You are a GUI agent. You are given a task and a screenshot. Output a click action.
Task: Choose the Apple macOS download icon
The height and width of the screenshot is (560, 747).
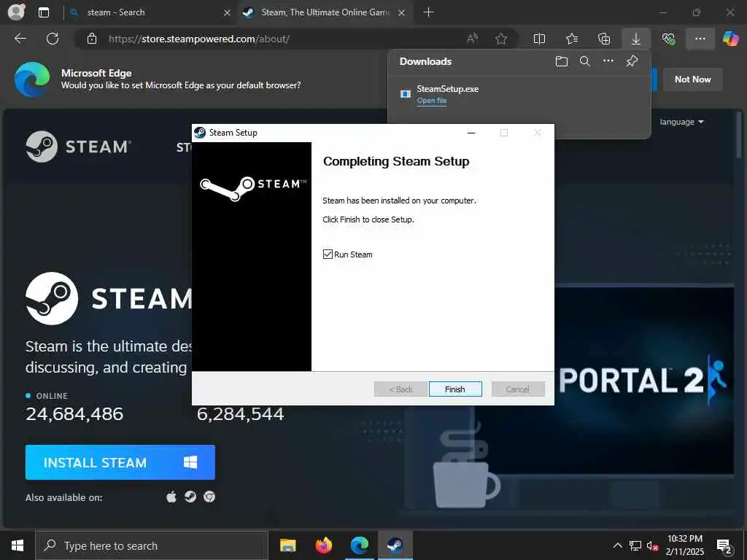pyautogui.click(x=171, y=497)
